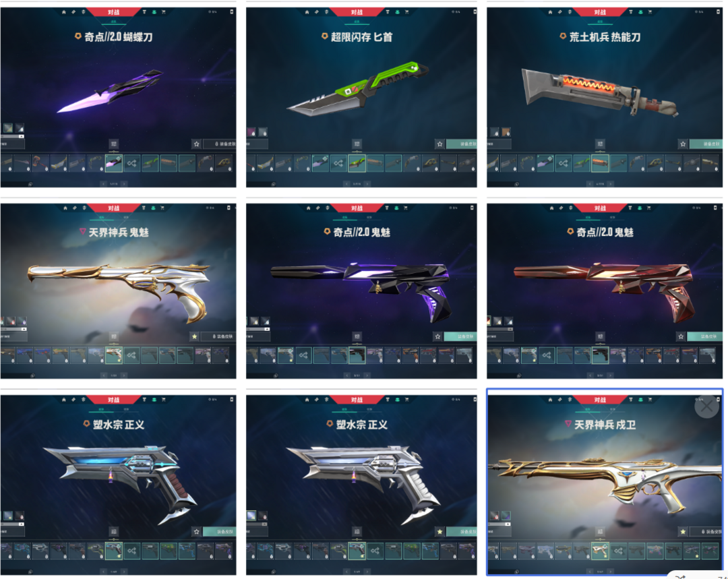
Task: Click 装备皮肤 button on red 奇点//2.0 鬼魅 panel
Action: point(704,336)
